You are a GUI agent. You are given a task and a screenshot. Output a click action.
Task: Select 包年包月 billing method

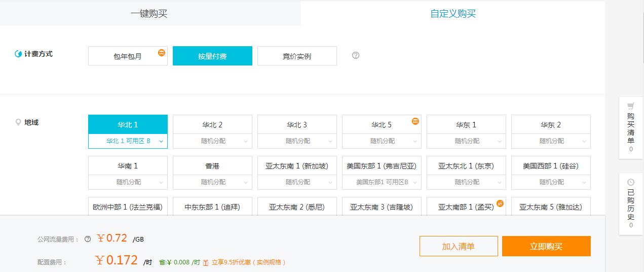(x=128, y=56)
